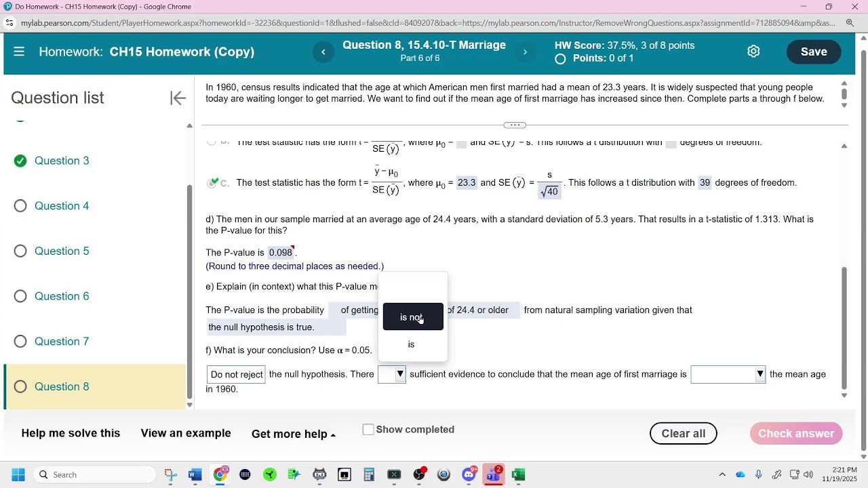Screen dimensions: 868x488
Task: Click the microphone tray icon
Action: pos(759,474)
